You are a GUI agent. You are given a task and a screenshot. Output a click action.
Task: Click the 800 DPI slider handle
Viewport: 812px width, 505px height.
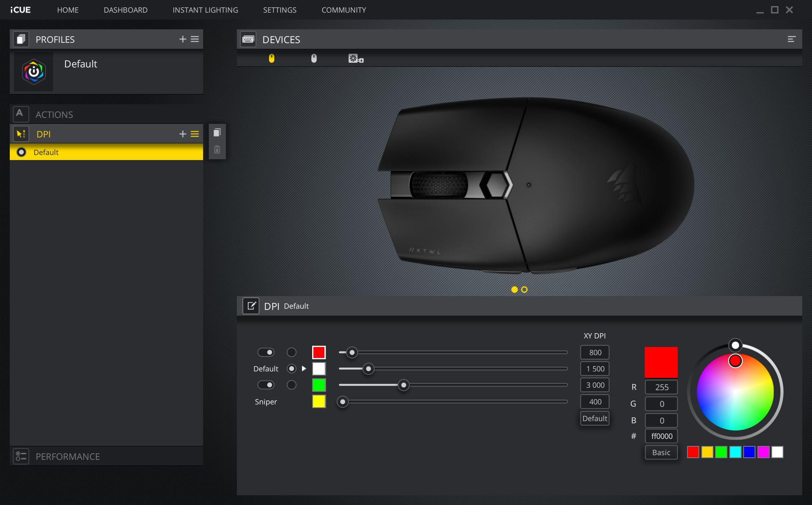pos(352,352)
